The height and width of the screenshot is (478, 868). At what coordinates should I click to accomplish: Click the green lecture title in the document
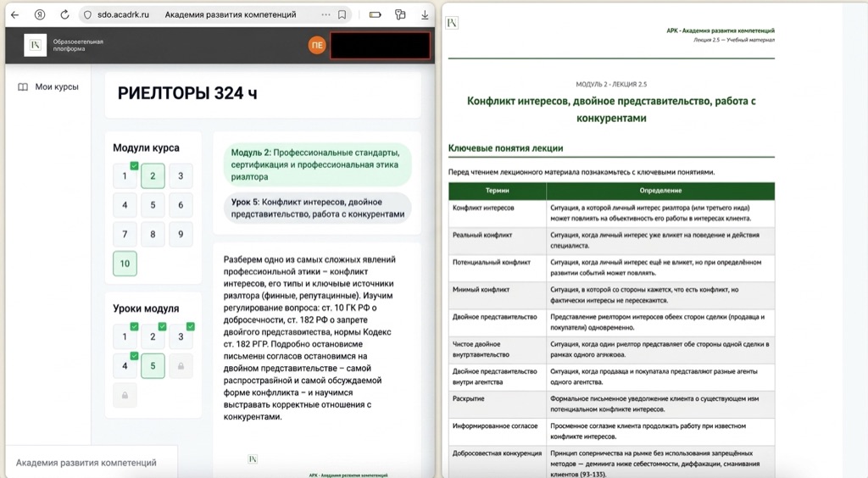click(611, 109)
